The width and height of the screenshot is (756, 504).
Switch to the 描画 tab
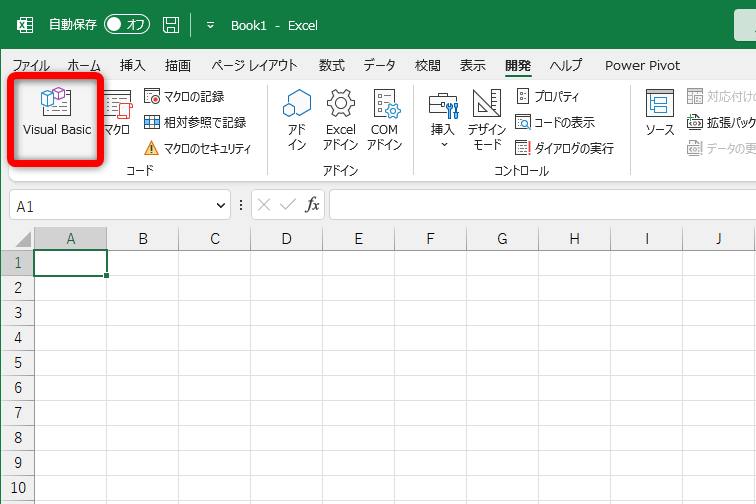coord(177,65)
